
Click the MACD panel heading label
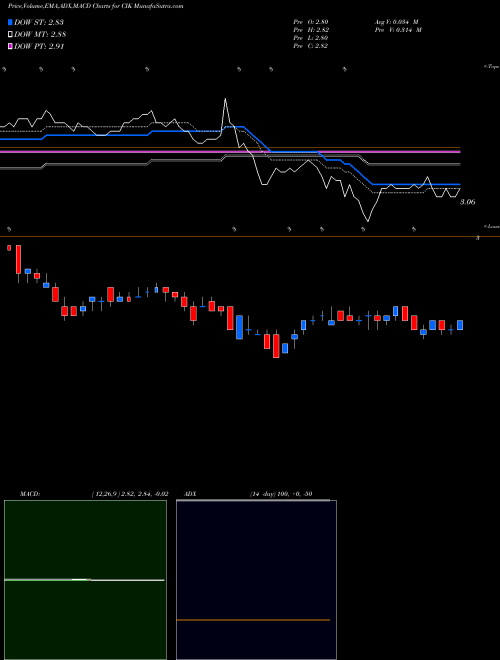(30, 494)
